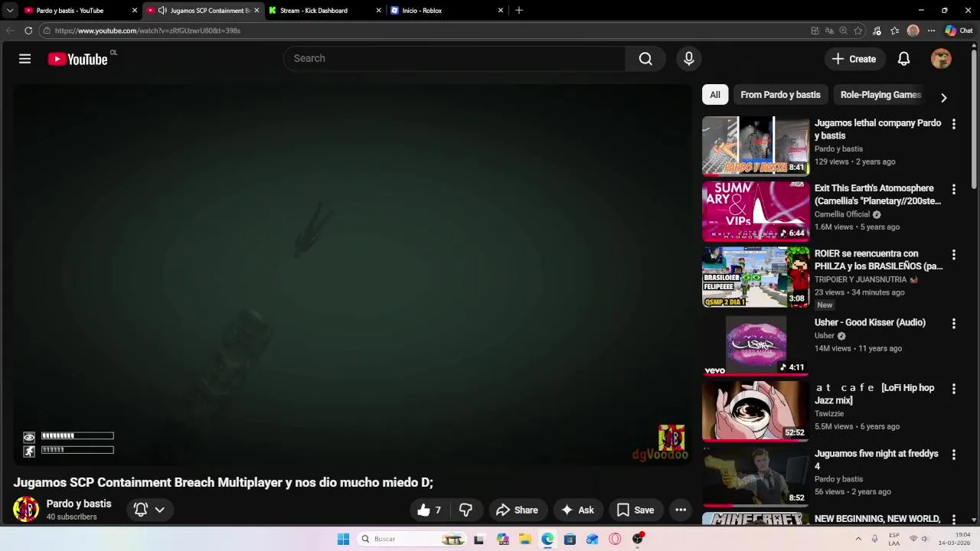
Task: Open options for ROIER se reencuentra video
Action: (x=953, y=254)
